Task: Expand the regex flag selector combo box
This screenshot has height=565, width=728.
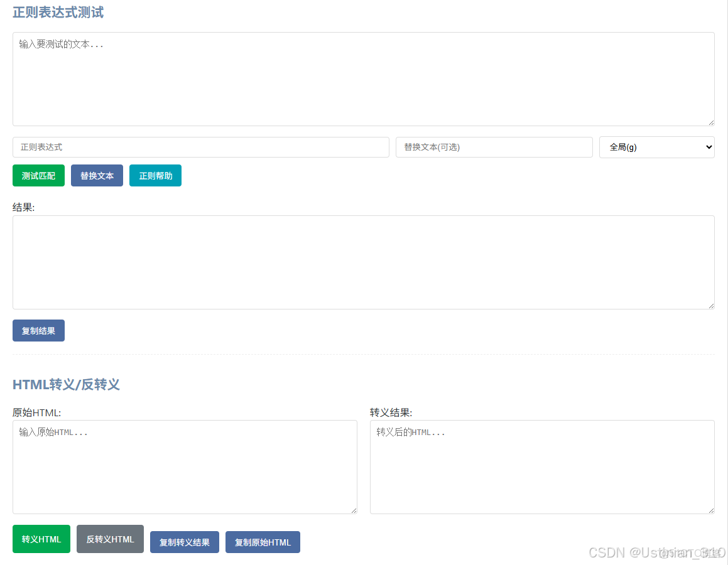Action: 656,147
